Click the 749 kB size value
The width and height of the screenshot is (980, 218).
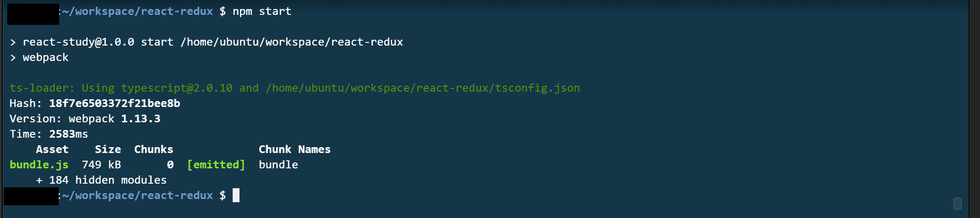(x=102, y=165)
